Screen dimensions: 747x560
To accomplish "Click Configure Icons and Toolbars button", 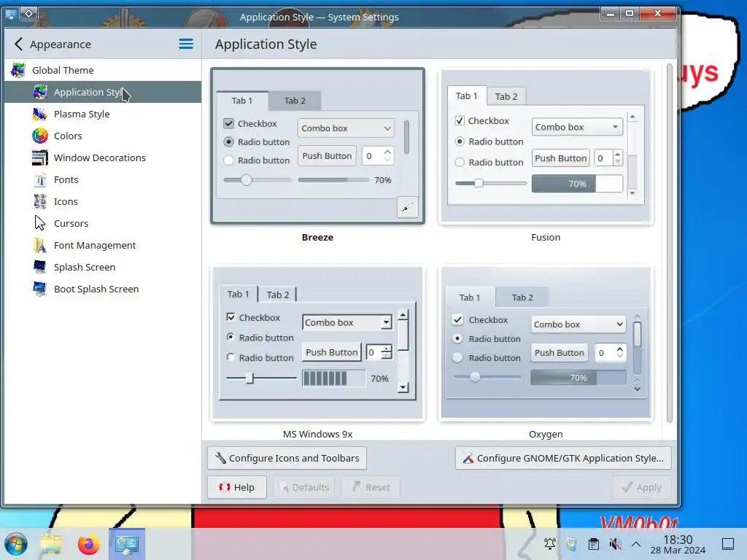I will pyautogui.click(x=287, y=458).
